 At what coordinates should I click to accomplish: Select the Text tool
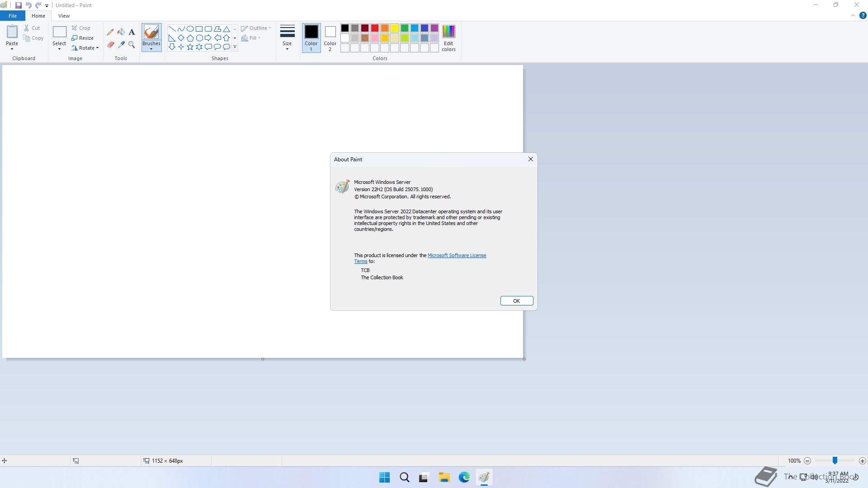click(132, 32)
